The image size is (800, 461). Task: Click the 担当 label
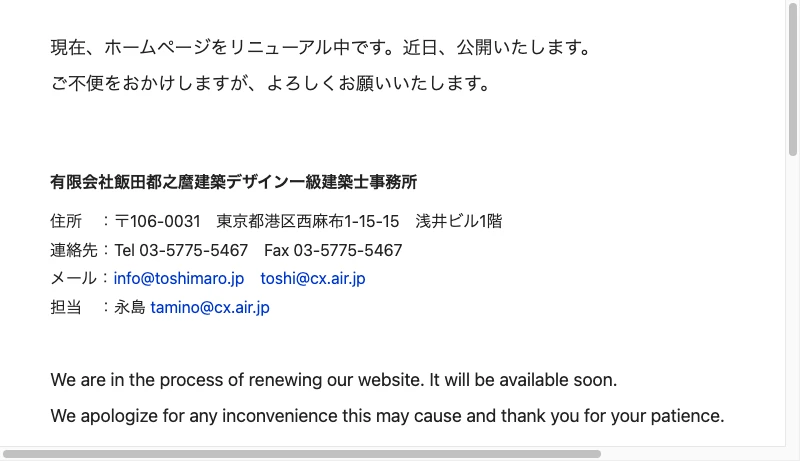point(66,308)
